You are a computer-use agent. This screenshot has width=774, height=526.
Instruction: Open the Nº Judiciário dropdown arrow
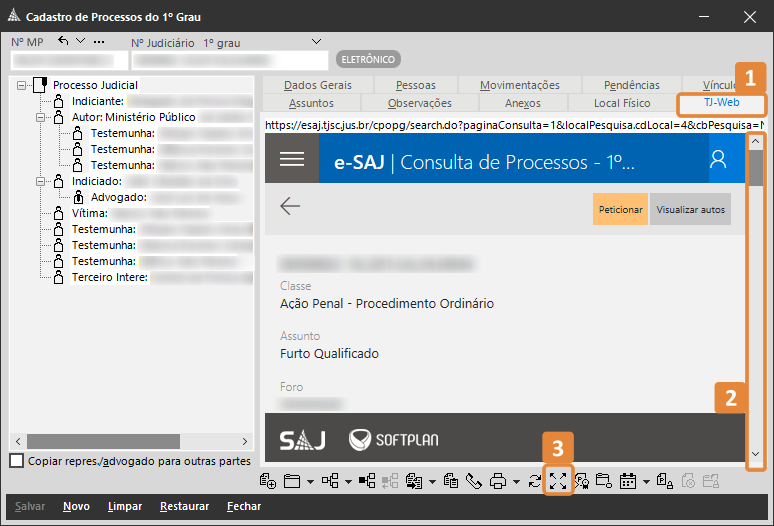(x=317, y=41)
